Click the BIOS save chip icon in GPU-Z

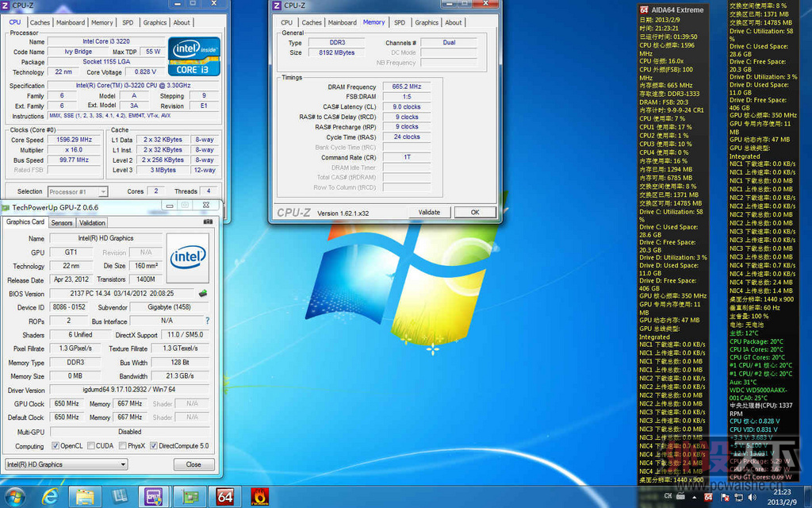[x=203, y=294]
